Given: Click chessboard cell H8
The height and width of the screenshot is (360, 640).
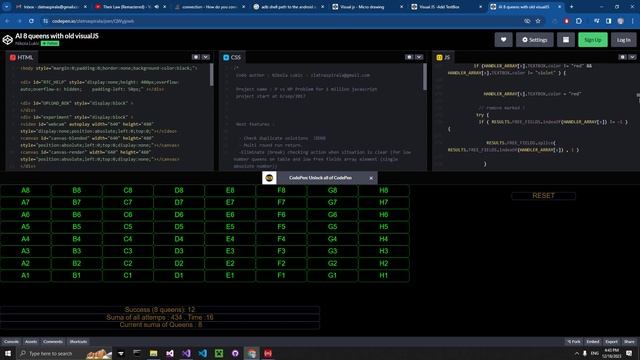Looking at the screenshot, I should (384, 190).
